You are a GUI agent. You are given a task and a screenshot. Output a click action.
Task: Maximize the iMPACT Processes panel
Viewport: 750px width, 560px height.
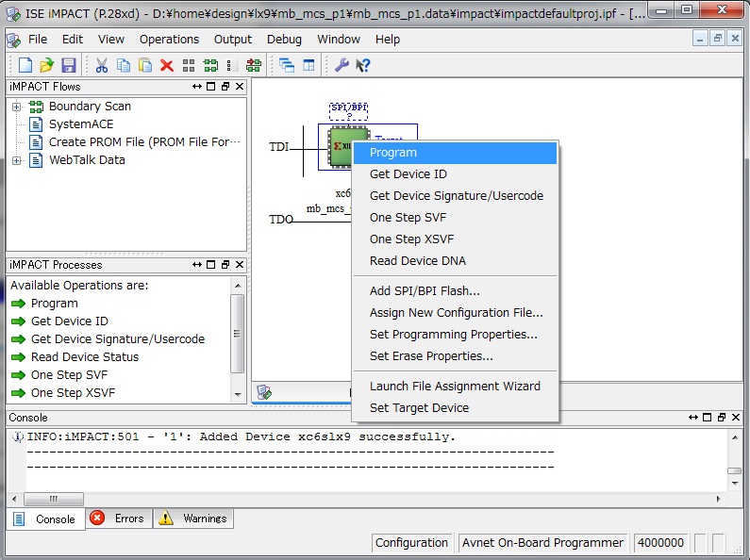coord(211,265)
